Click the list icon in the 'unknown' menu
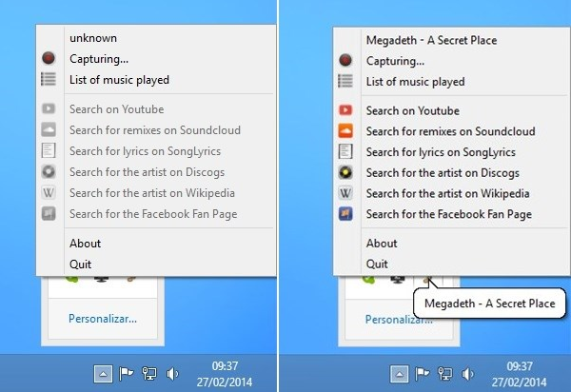 tap(49, 79)
